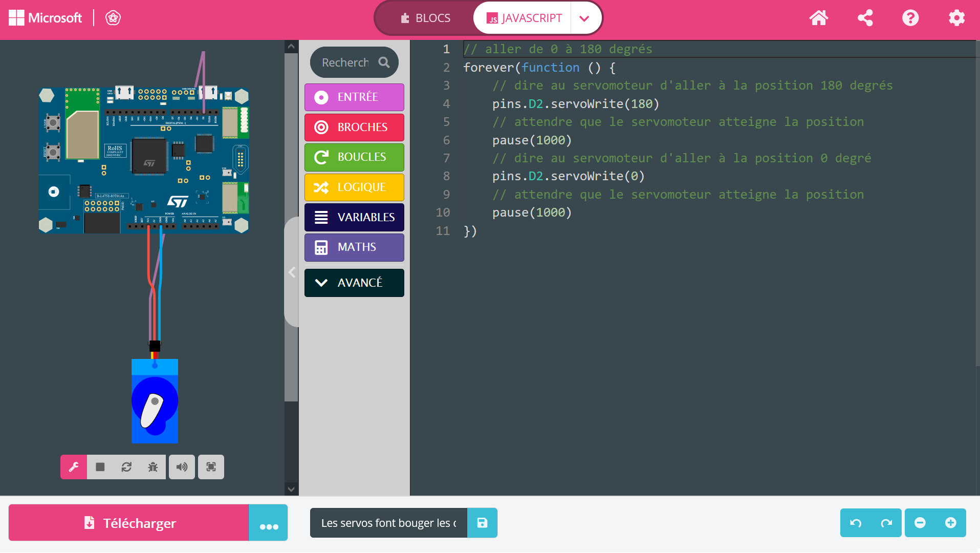Undo the last edit
980x553 pixels.
tap(856, 523)
